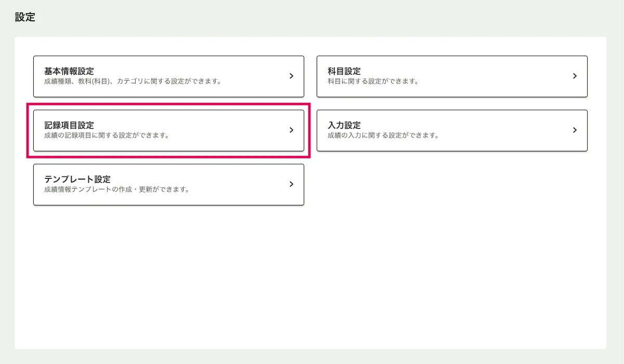This screenshot has width=624, height=364.
Task: Click description 科目に関する設定ができます
Action: tap(373, 82)
